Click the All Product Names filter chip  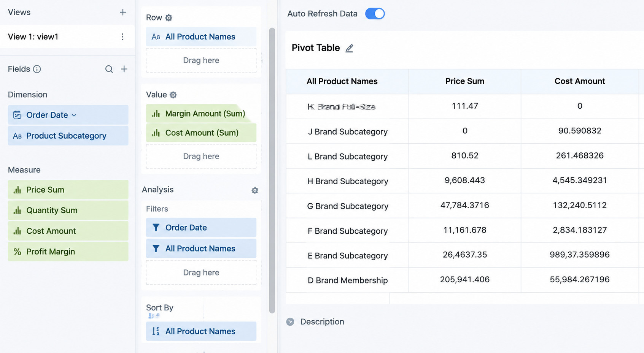(201, 249)
